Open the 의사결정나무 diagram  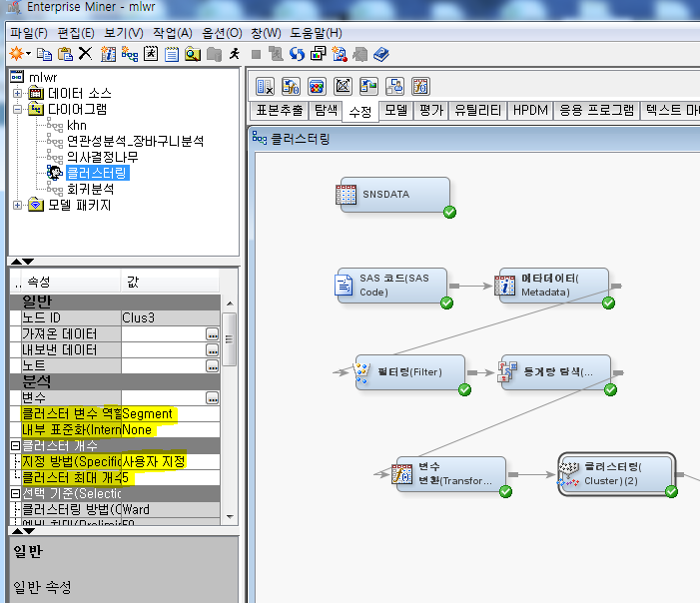[x=102, y=157]
